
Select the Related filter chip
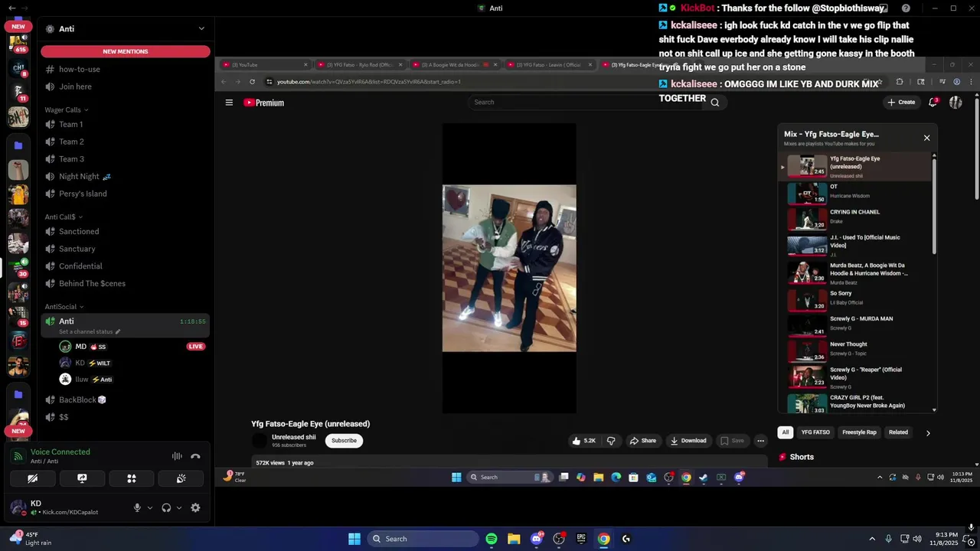point(898,432)
